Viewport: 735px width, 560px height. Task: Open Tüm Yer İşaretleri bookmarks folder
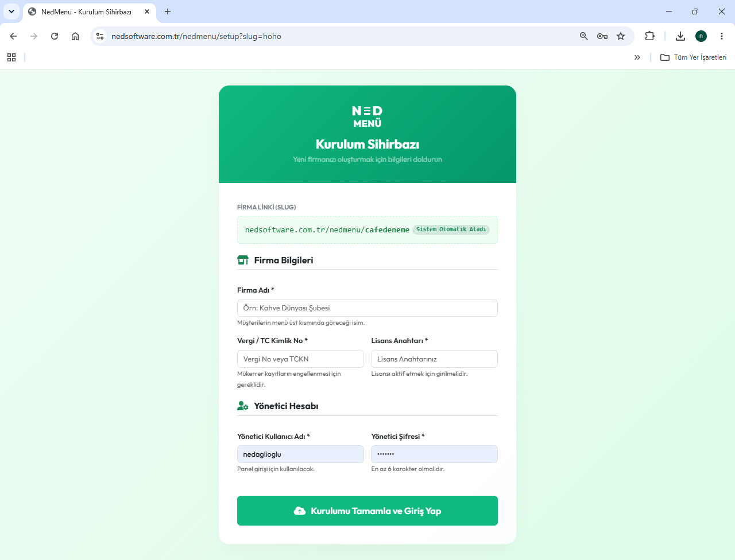coord(694,57)
